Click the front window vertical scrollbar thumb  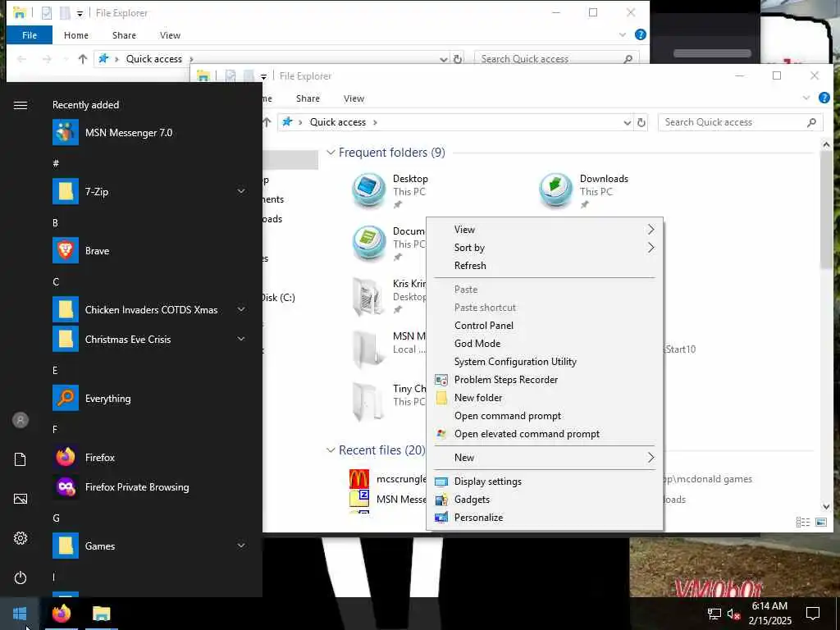tap(826, 210)
